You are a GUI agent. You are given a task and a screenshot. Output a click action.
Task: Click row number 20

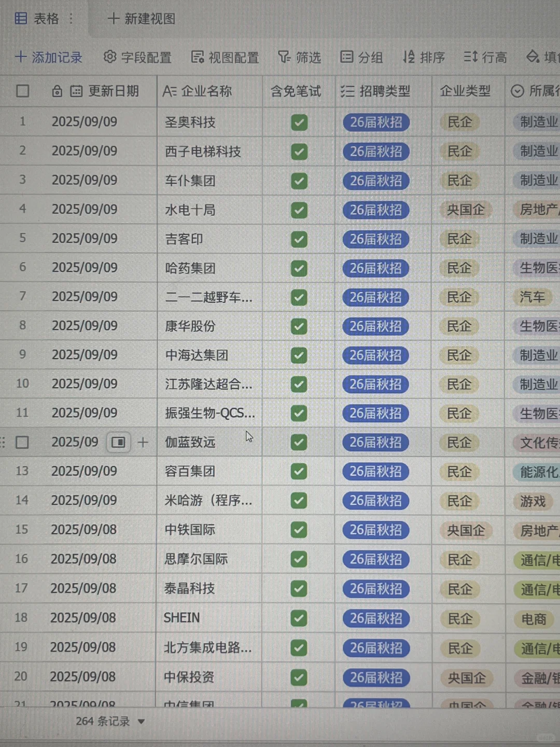click(21, 676)
